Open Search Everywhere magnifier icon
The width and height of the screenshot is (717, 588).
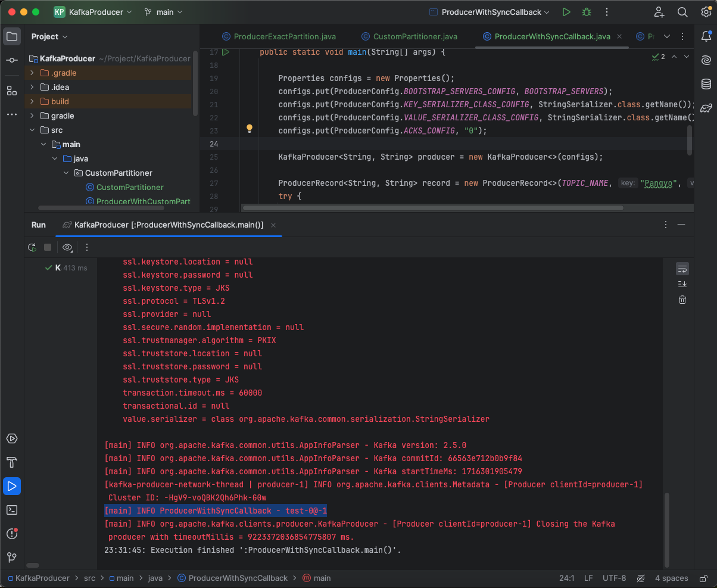click(x=682, y=12)
